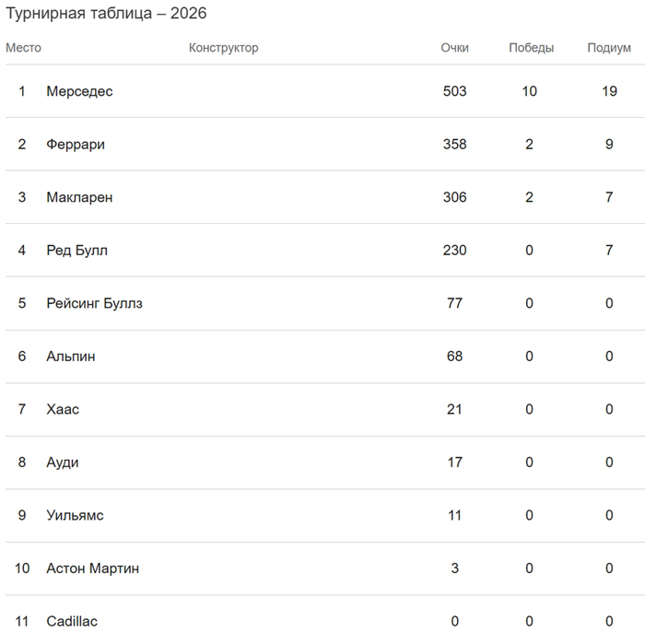Open the Хаас team entry
Viewport: 645px width, 644px height.
coord(63,410)
